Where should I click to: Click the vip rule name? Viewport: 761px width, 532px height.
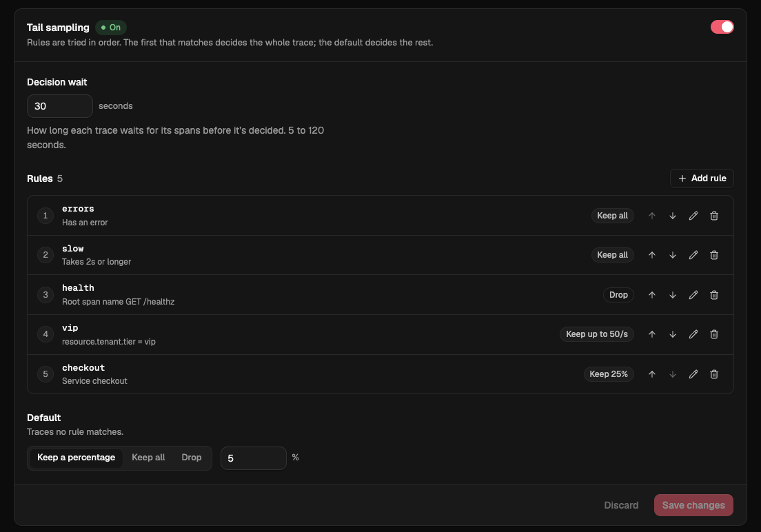(70, 327)
